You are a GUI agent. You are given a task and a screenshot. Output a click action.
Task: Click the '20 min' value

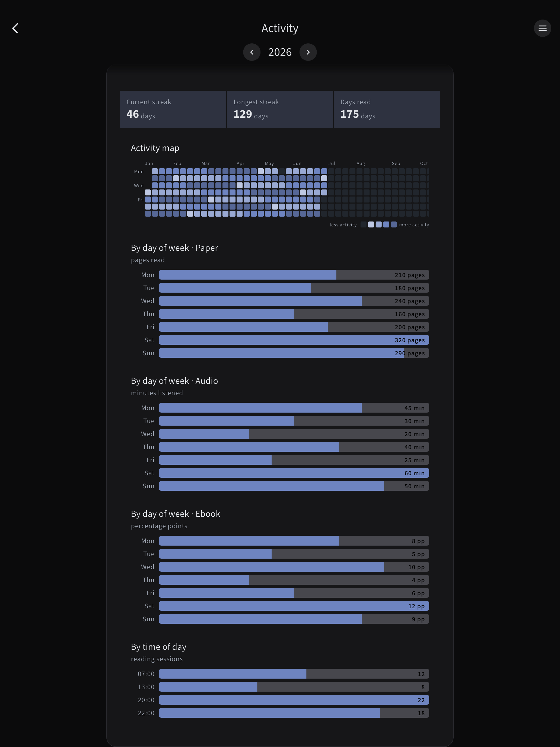pos(415,434)
